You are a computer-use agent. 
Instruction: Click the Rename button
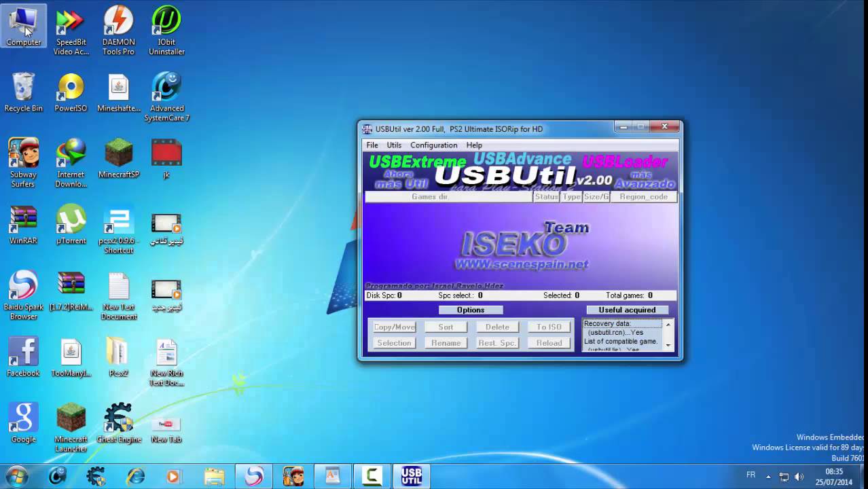(x=446, y=343)
